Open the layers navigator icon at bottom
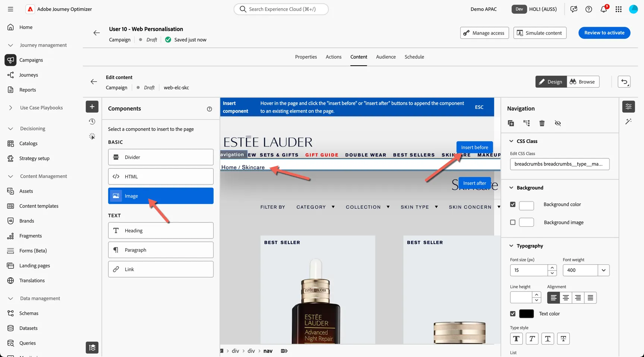644x357 pixels. (92, 348)
